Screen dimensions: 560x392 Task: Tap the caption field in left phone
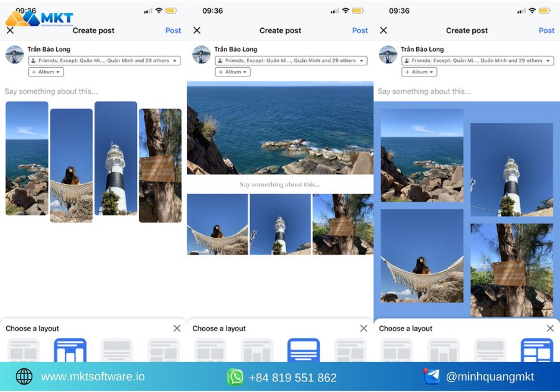[x=51, y=91]
